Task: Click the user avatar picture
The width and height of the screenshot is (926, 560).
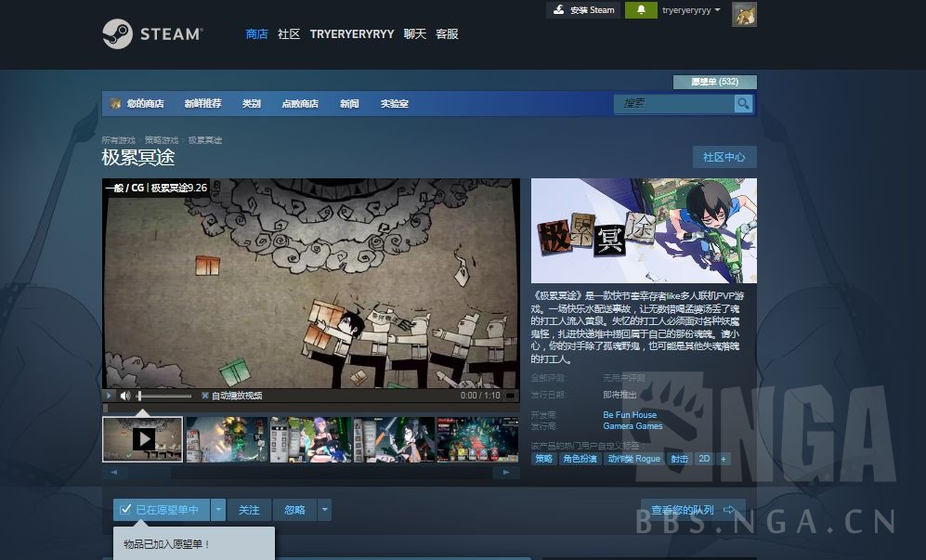Action: pyautogui.click(x=744, y=14)
